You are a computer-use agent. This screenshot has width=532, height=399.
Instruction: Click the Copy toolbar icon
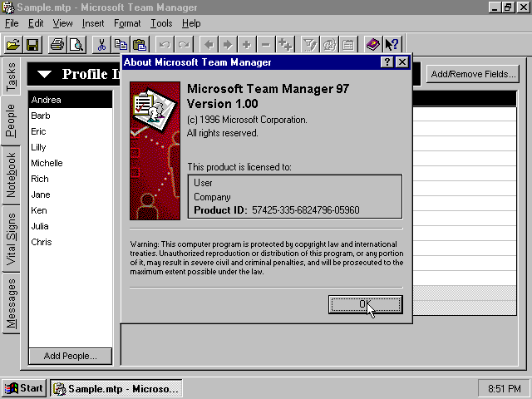(121, 44)
